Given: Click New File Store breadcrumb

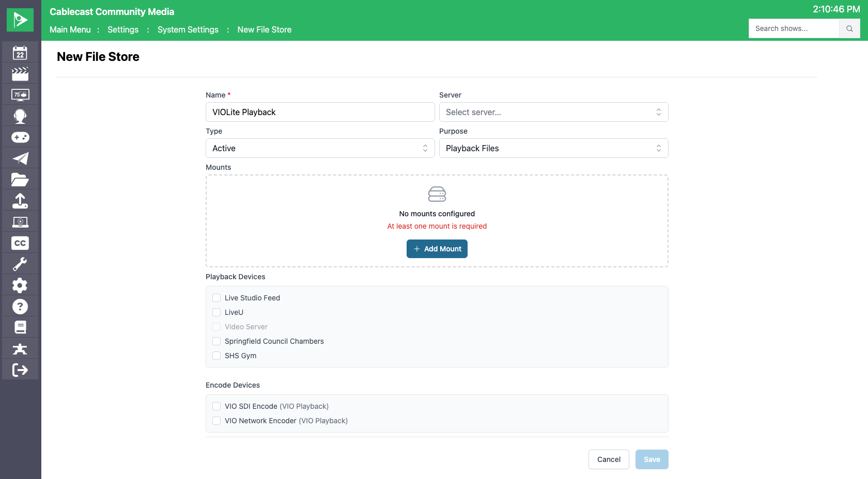Looking at the screenshot, I should [x=265, y=29].
